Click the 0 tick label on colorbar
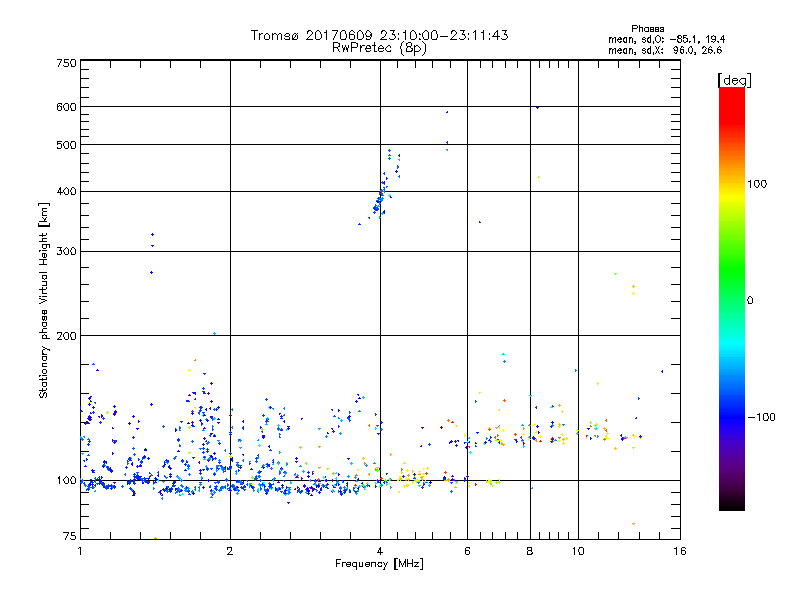Viewport: 800px width, 600px height. [x=750, y=300]
